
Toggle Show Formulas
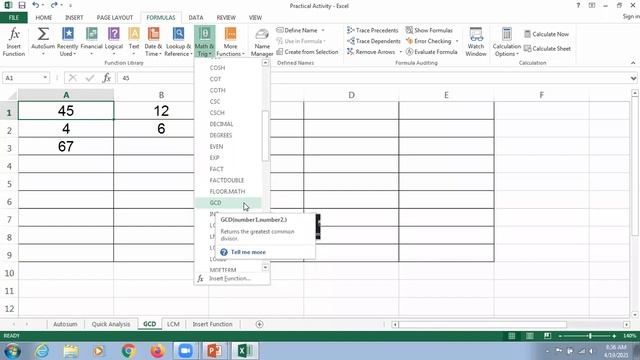point(429,30)
